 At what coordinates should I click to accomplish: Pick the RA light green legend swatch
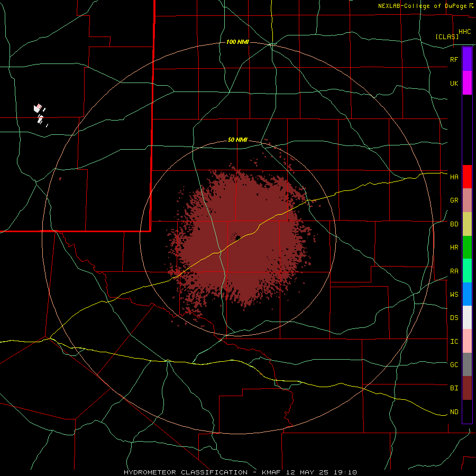pos(467,271)
